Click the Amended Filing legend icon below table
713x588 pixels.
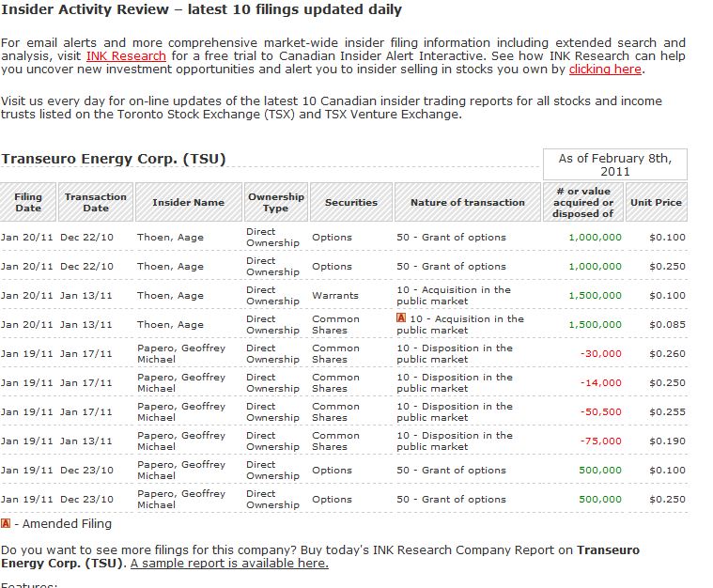pos(6,524)
